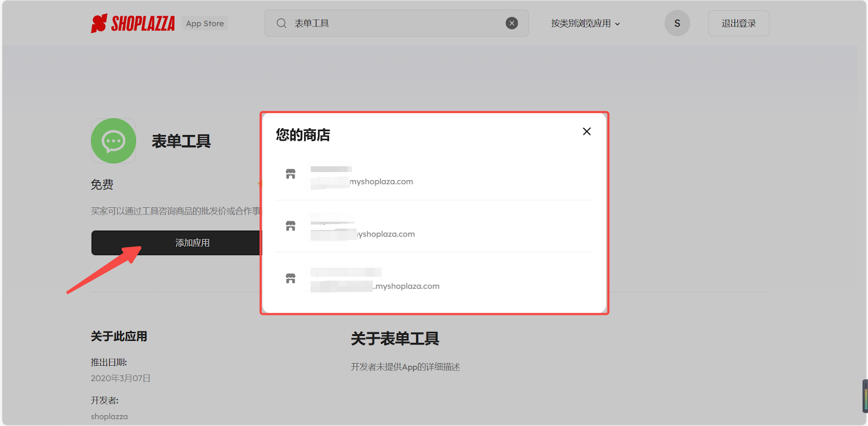This screenshot has width=868, height=426.
Task: Click the 表单工具 app title
Action: click(181, 141)
